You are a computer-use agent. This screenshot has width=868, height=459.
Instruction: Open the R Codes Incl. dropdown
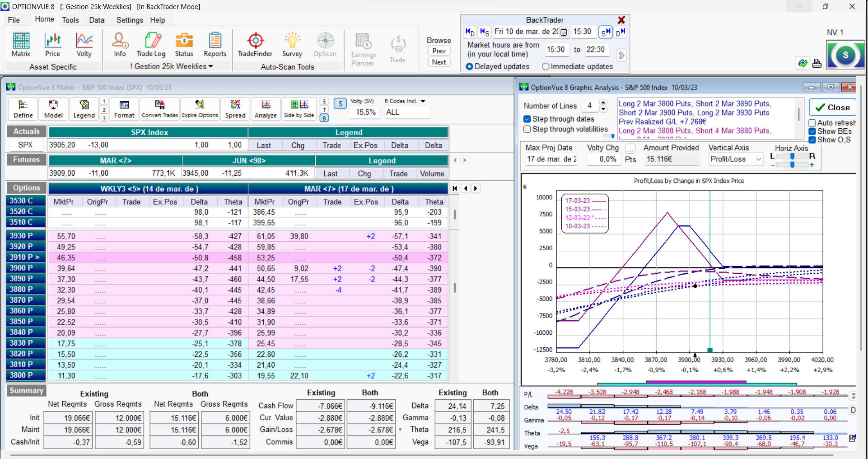pyautogui.click(x=423, y=101)
